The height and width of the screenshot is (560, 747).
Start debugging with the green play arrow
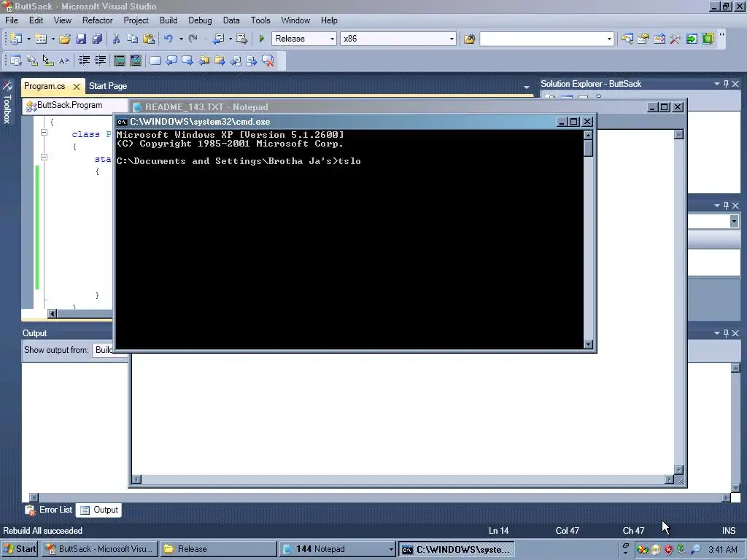(x=262, y=39)
